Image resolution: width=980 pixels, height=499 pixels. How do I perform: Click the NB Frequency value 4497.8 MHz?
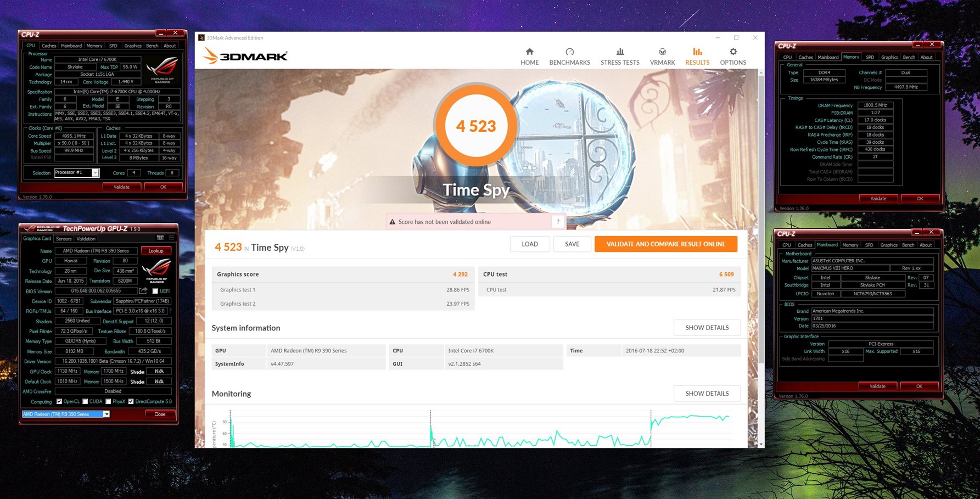click(x=906, y=87)
